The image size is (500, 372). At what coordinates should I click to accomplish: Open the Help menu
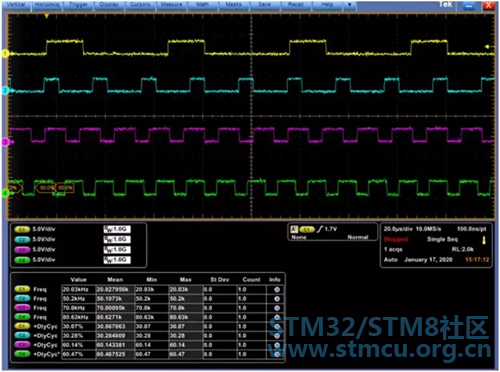tap(327, 5)
